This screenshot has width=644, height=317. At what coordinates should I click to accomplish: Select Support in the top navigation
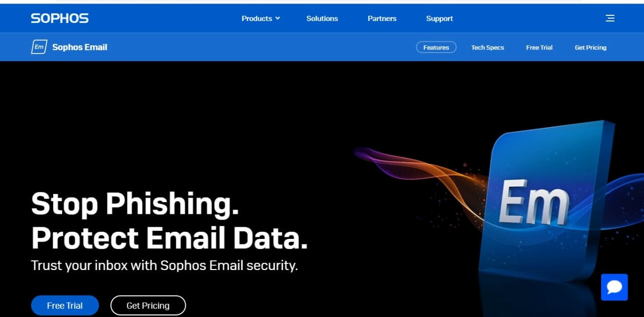[439, 18]
